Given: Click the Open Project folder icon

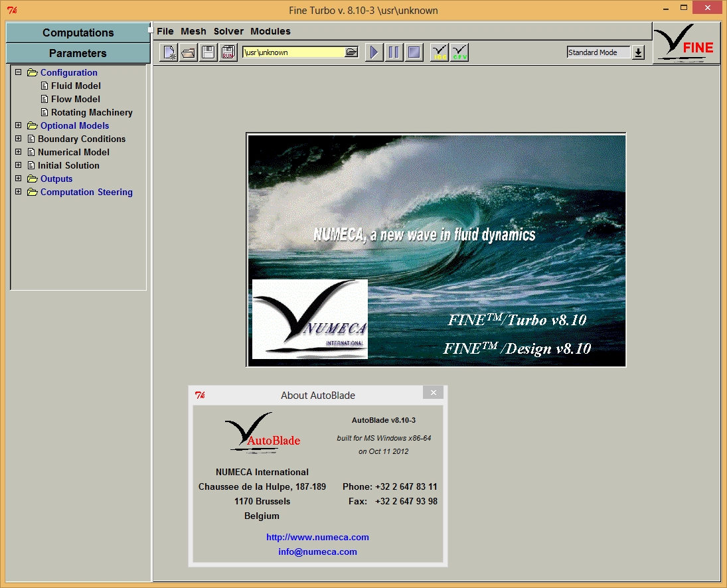Looking at the screenshot, I should click(x=189, y=52).
